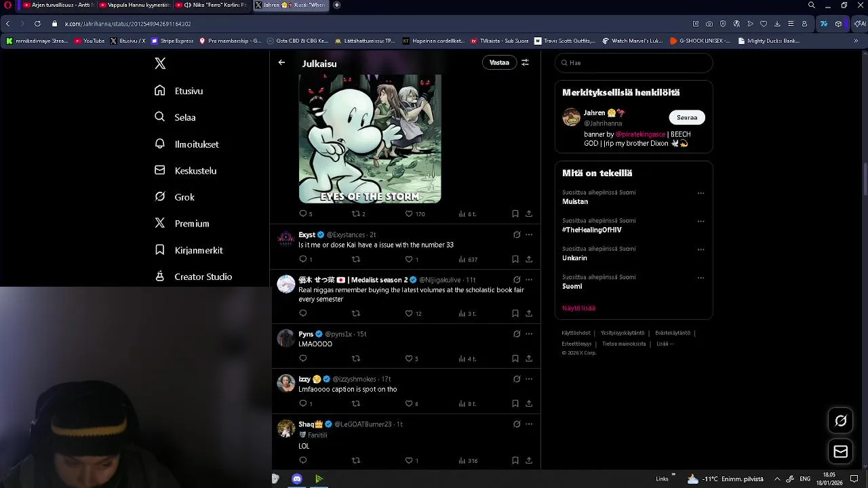868x488 pixels.
Task: Open the Käyttöehdot footer link
Action: [x=576, y=333]
